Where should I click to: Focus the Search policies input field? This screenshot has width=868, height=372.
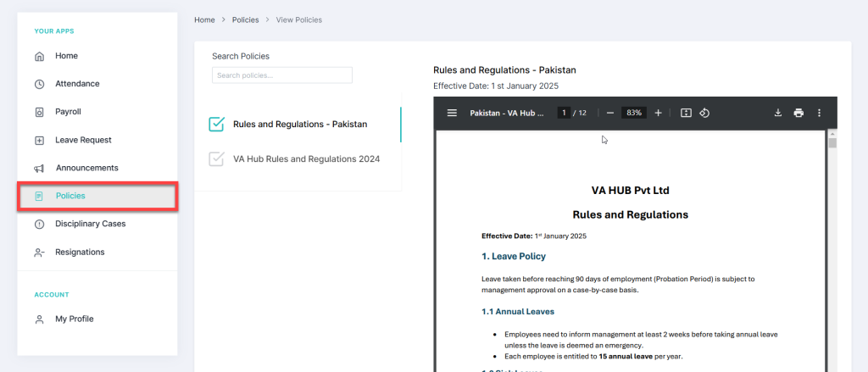(x=282, y=75)
